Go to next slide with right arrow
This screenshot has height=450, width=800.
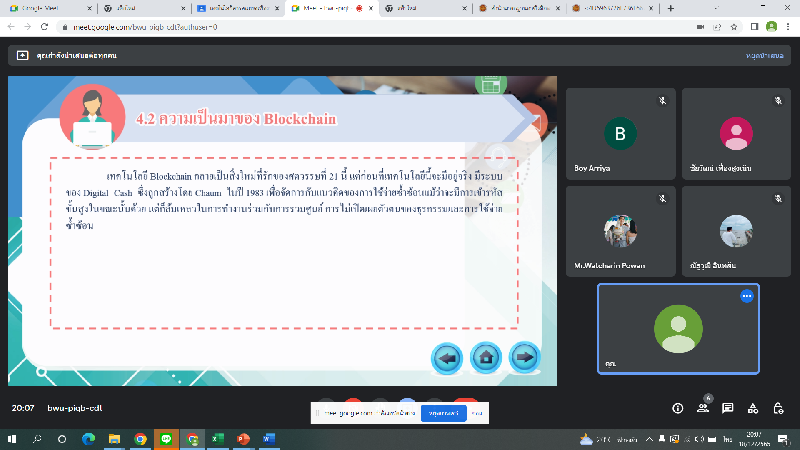(524, 356)
